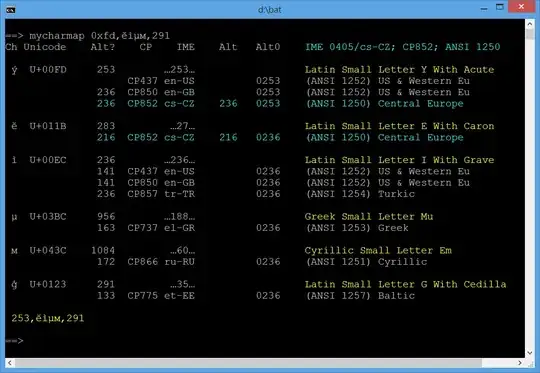Screen dimensions: 540x373
Task: Click the 'IME 0405/cs-CZ;' header text
Action: click(x=350, y=47)
